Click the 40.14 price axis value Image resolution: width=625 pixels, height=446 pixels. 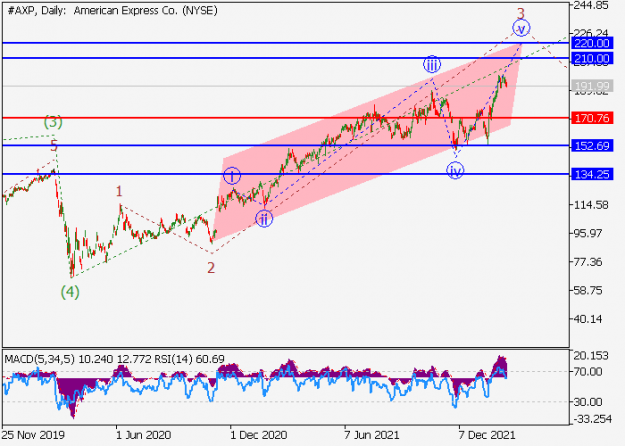click(x=588, y=319)
